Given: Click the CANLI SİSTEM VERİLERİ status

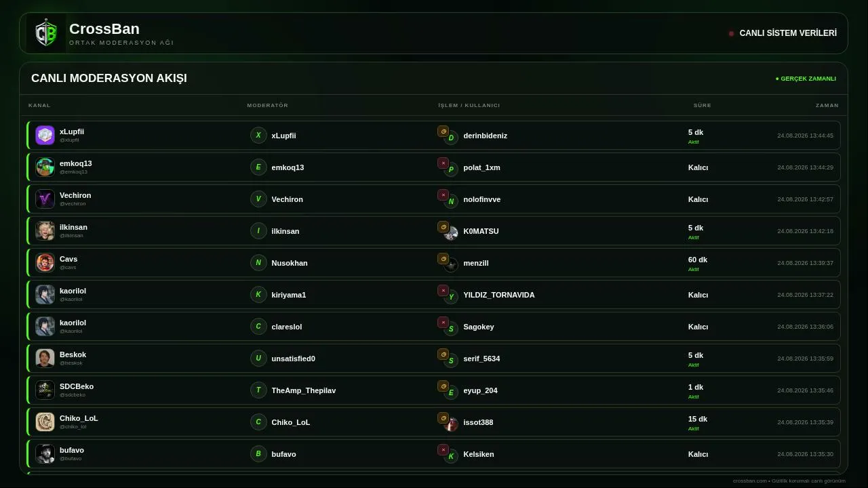Looking at the screenshot, I should [783, 33].
